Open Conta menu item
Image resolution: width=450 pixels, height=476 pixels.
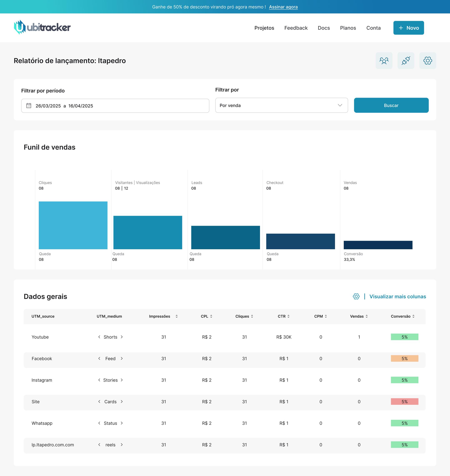click(x=373, y=28)
